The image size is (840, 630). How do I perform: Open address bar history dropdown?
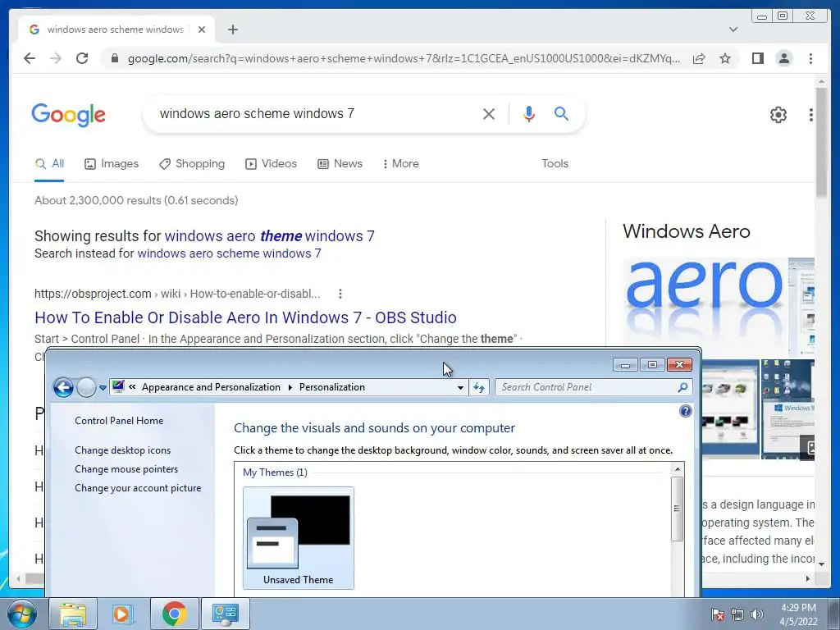pyautogui.click(x=460, y=387)
